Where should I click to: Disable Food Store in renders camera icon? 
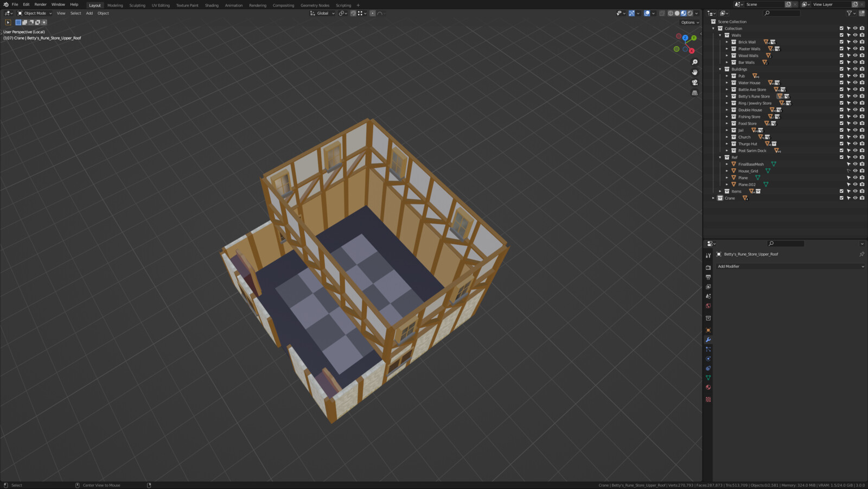click(x=862, y=123)
